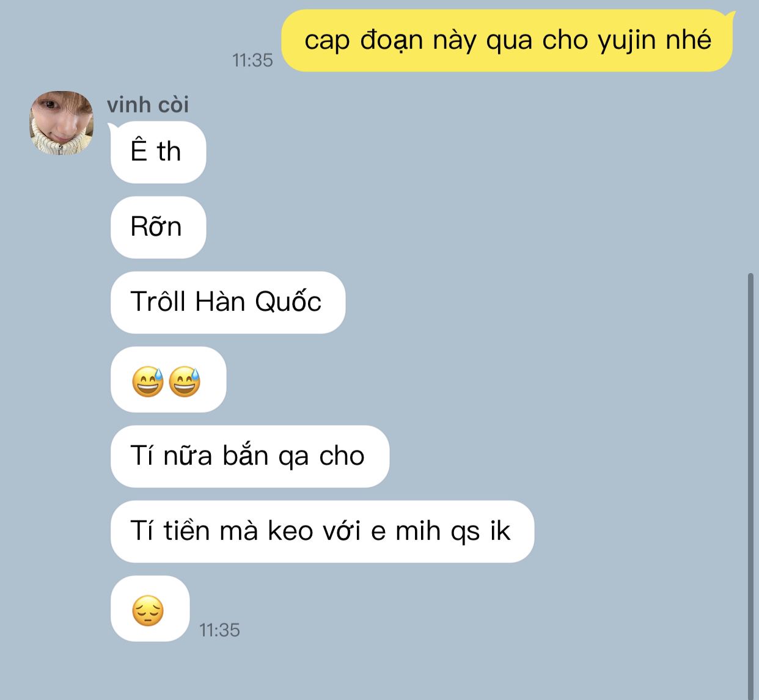
Task: Tap the 11:35 timestamp beside the yellow message
Action: pyautogui.click(x=252, y=60)
